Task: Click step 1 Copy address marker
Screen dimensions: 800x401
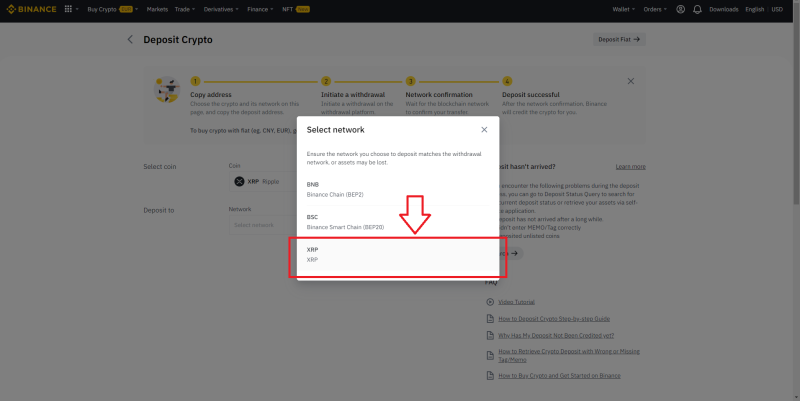Action: 195,81
